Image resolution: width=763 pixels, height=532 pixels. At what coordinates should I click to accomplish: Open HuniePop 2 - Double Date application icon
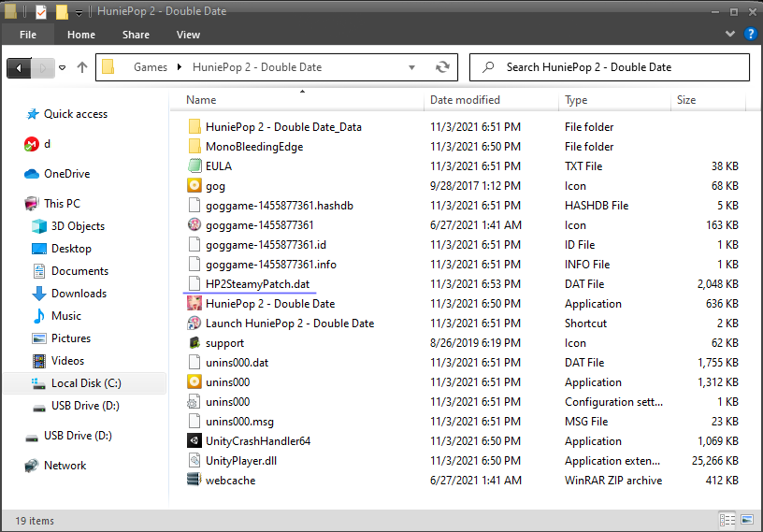pyautogui.click(x=194, y=303)
